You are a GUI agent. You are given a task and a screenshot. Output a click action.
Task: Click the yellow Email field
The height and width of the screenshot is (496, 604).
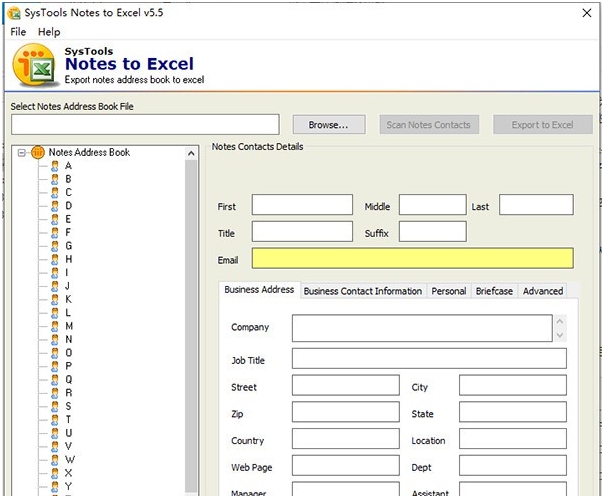coord(413,258)
